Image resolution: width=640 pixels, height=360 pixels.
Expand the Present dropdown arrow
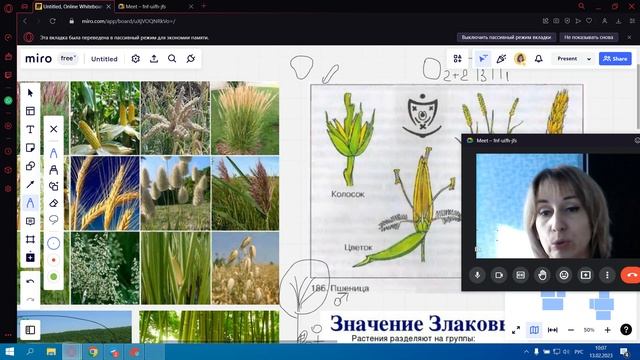pos(589,59)
